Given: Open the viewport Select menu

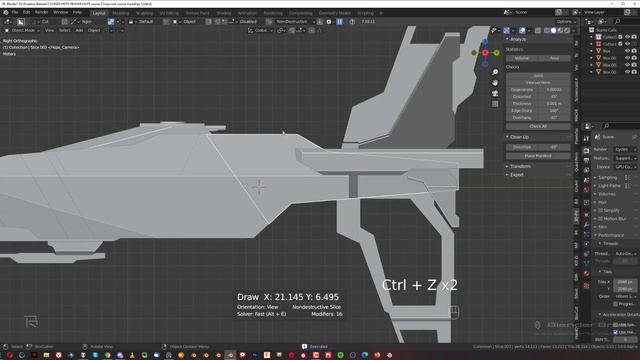Looking at the screenshot, I should coord(64,30).
